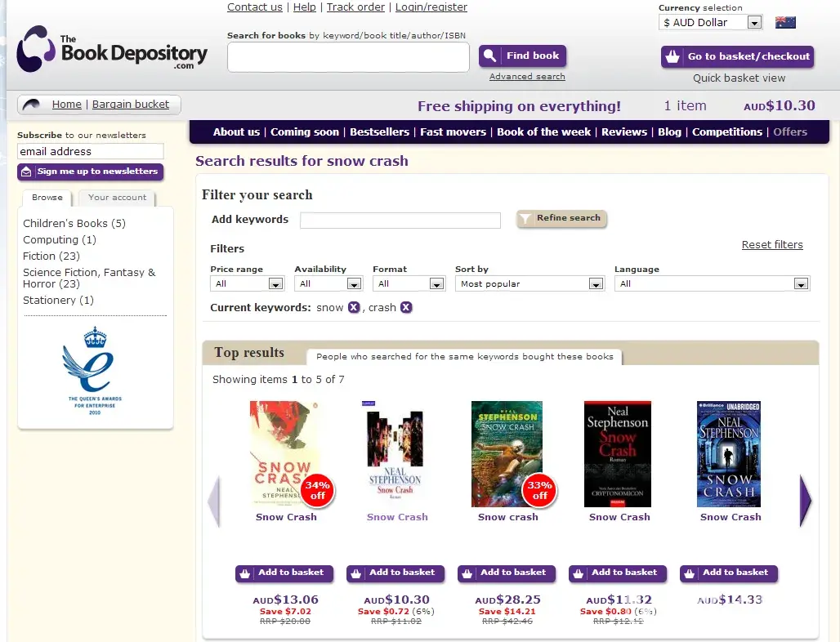Open the Login/register link
The height and width of the screenshot is (642, 840).
click(431, 7)
